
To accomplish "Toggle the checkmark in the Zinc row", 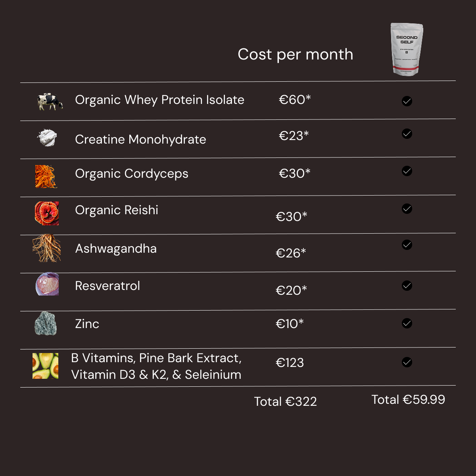I will (x=407, y=323).
